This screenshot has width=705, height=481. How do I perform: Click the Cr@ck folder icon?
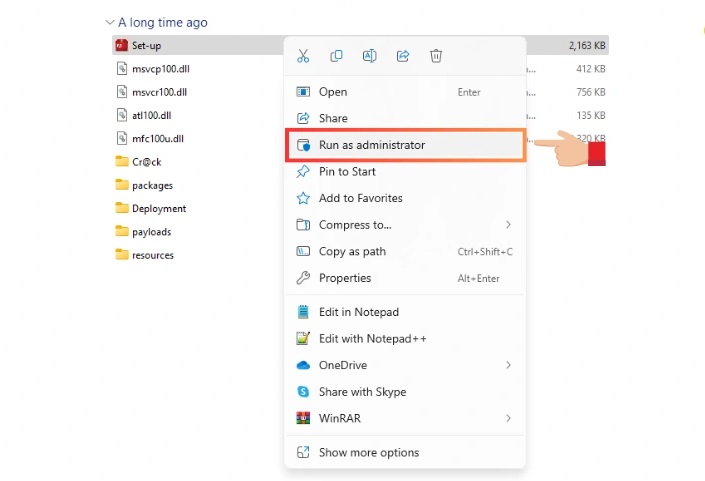(122, 161)
